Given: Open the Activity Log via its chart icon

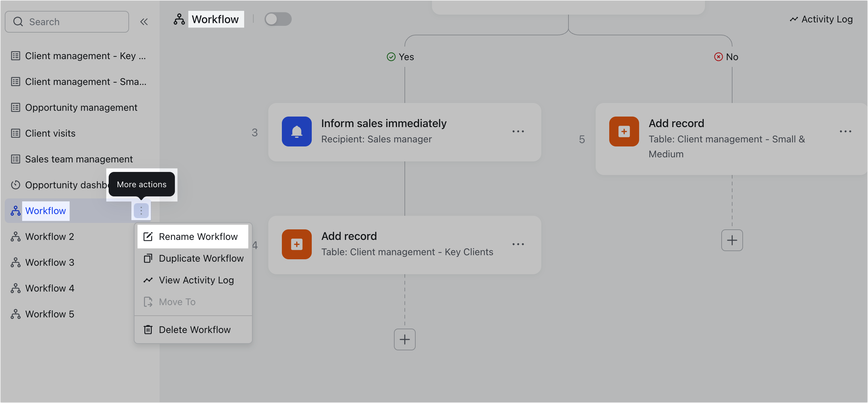Looking at the screenshot, I should point(793,19).
